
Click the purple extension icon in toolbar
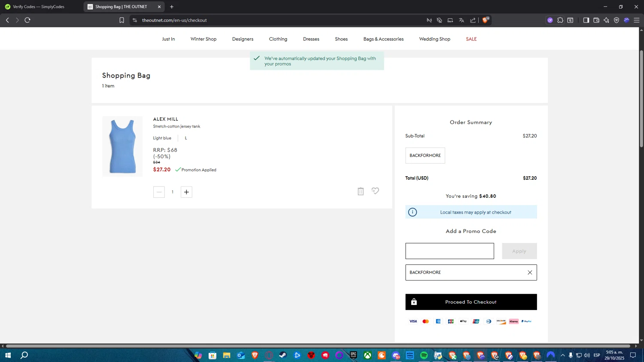coord(550,20)
